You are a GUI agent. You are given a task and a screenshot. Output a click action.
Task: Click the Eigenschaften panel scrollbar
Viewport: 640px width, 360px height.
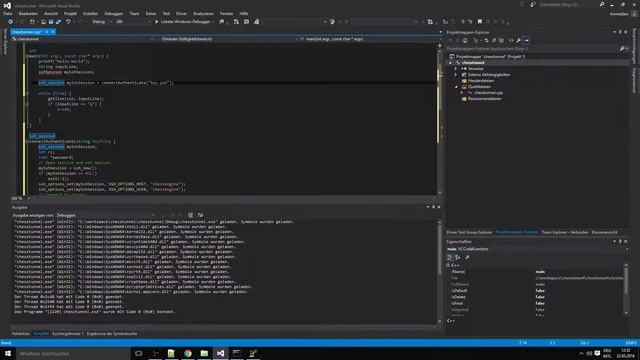pos(626,289)
